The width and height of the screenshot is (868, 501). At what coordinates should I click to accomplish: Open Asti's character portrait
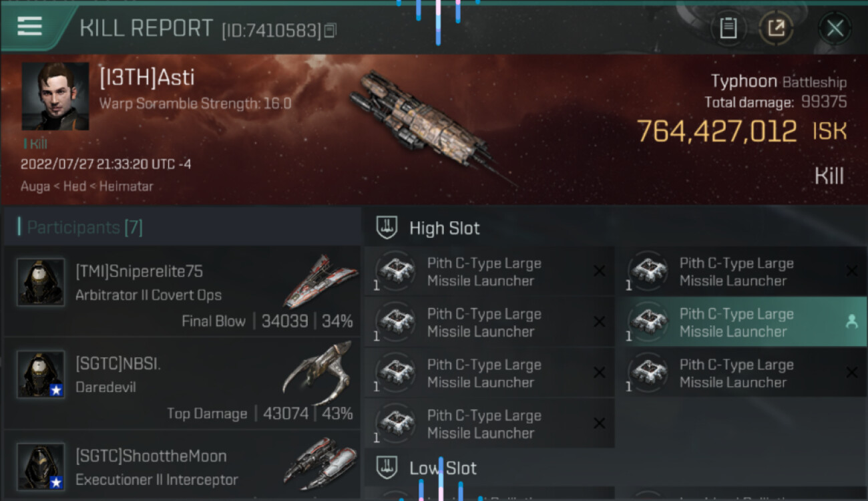tap(55, 96)
